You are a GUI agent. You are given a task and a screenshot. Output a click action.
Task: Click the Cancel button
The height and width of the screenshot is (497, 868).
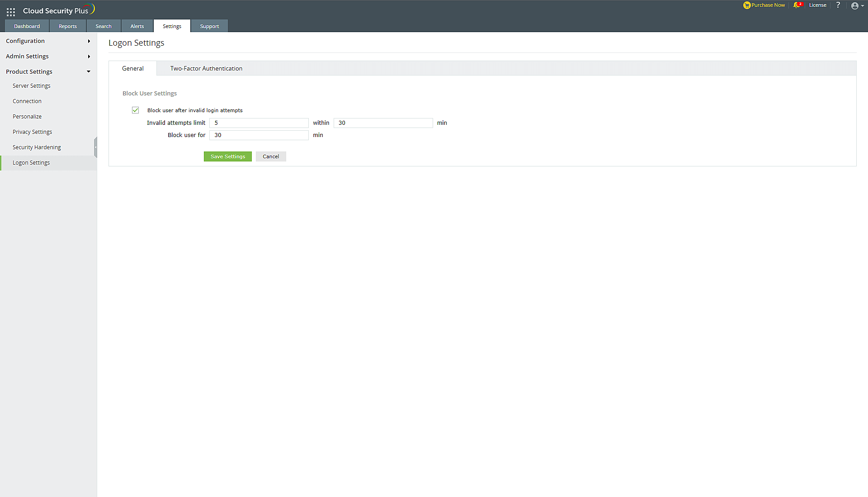[271, 156]
